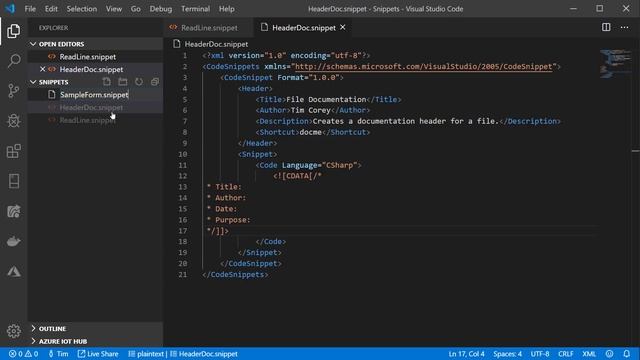Click errors and warnings count in status bar
Viewport: 640px width, 360px height.
(23, 354)
